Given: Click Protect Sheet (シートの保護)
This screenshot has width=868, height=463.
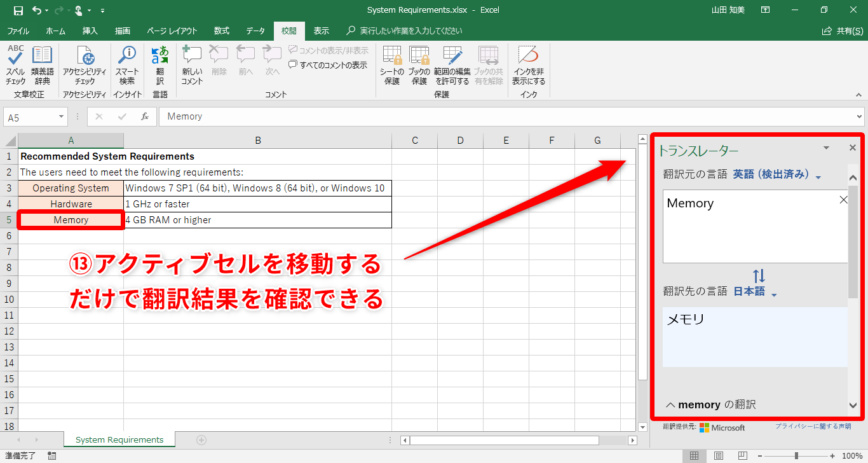Looking at the screenshot, I should pos(392,65).
